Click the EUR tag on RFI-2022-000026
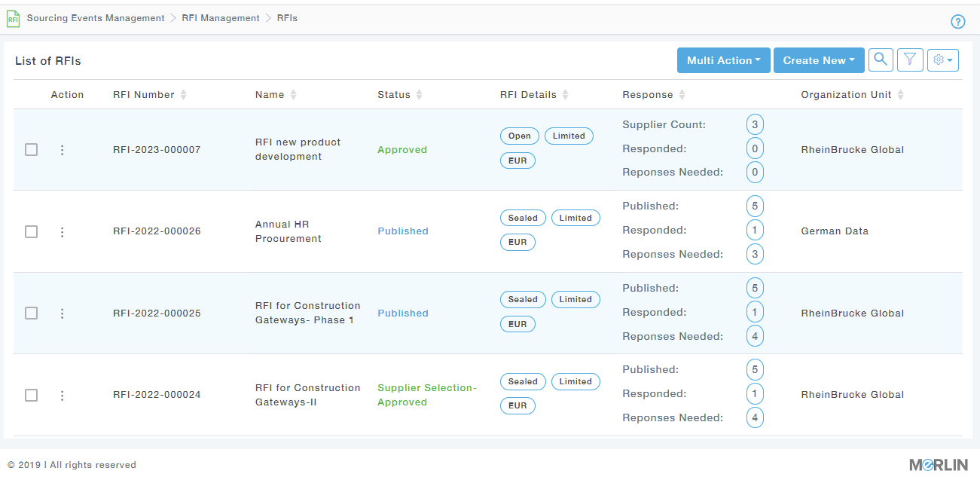 (517, 242)
